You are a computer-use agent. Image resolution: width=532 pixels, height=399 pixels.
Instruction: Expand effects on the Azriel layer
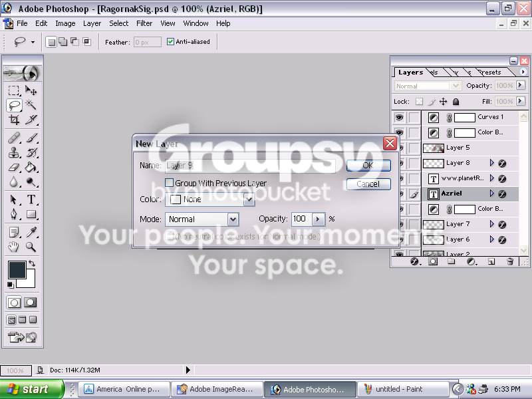point(491,194)
